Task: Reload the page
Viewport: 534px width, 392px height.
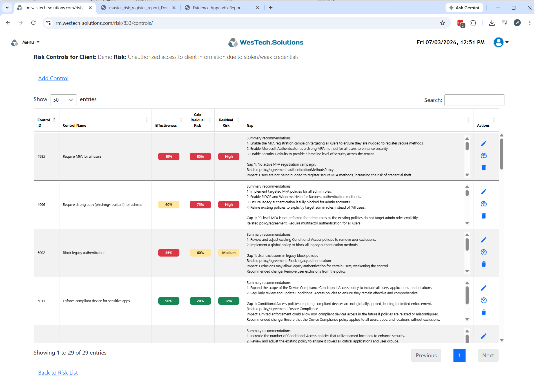Action: [33, 23]
